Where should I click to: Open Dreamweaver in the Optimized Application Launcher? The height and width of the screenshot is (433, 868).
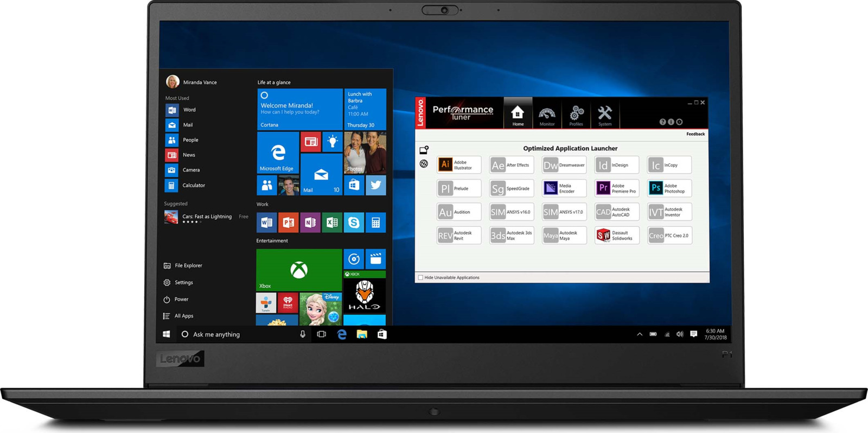coord(564,165)
